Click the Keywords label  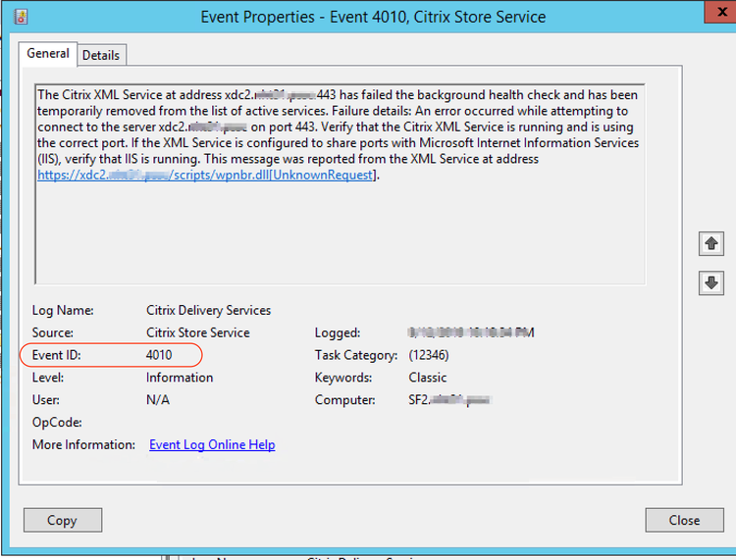(343, 378)
